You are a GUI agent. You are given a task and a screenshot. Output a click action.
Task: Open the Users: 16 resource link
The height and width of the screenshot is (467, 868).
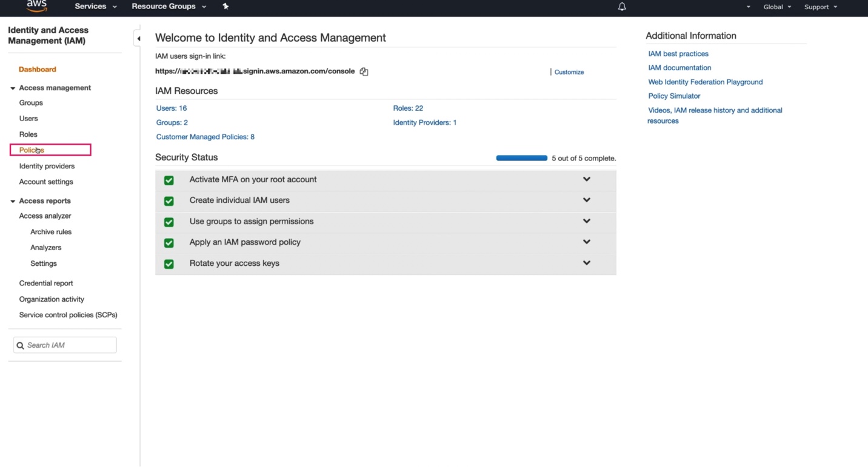172,108
